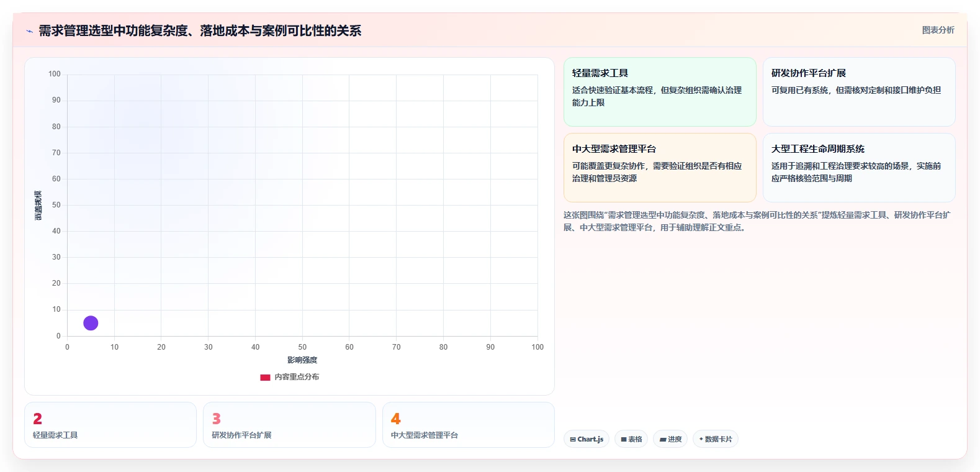980x472 pixels.
Task: Click the description 可复用已有系统
Action: pyautogui.click(x=856, y=90)
